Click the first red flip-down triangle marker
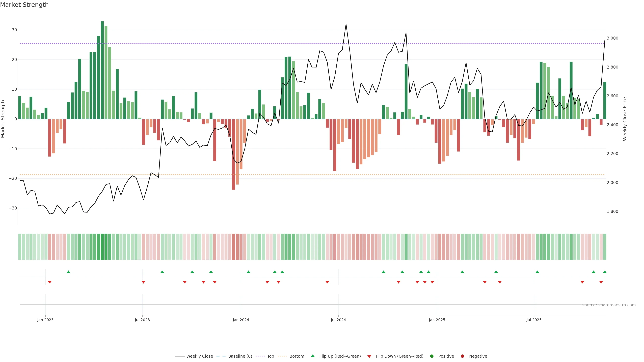This screenshot has width=644, height=362. pyautogui.click(x=50, y=282)
